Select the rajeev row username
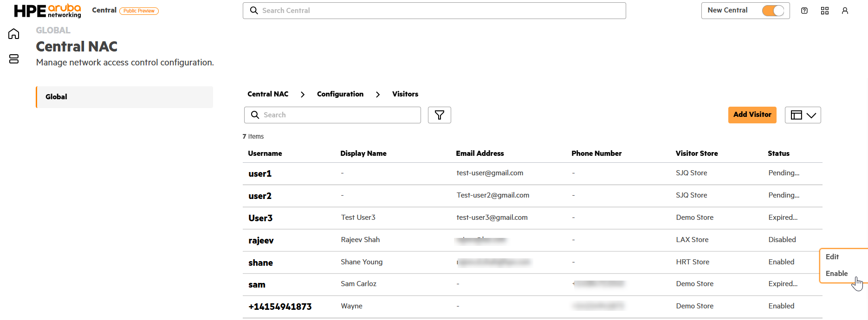Viewport: 868px width, 320px height. coord(261,241)
